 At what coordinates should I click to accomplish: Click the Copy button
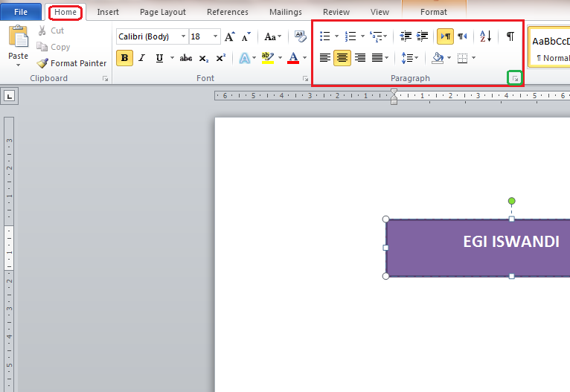(53, 47)
